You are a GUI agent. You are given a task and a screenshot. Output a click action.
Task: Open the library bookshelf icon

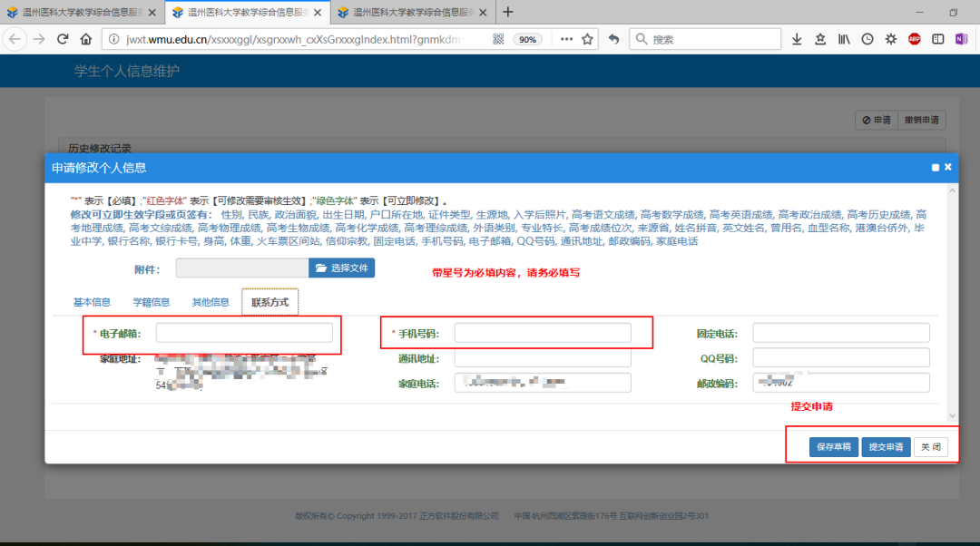(844, 39)
